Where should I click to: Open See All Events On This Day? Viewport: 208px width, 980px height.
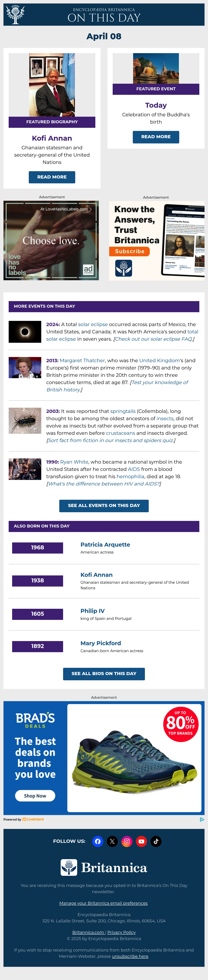pos(104,506)
